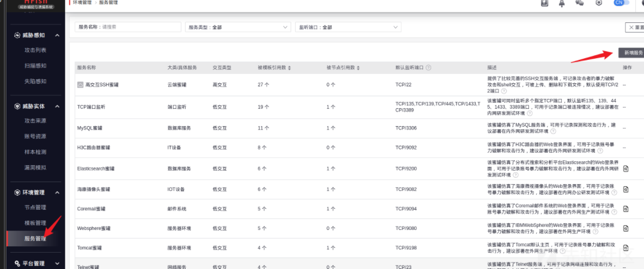The width and height of the screenshot is (644, 269).
Task: View details icon for 海康摄像头蜜罐 row
Action: coord(626,189)
